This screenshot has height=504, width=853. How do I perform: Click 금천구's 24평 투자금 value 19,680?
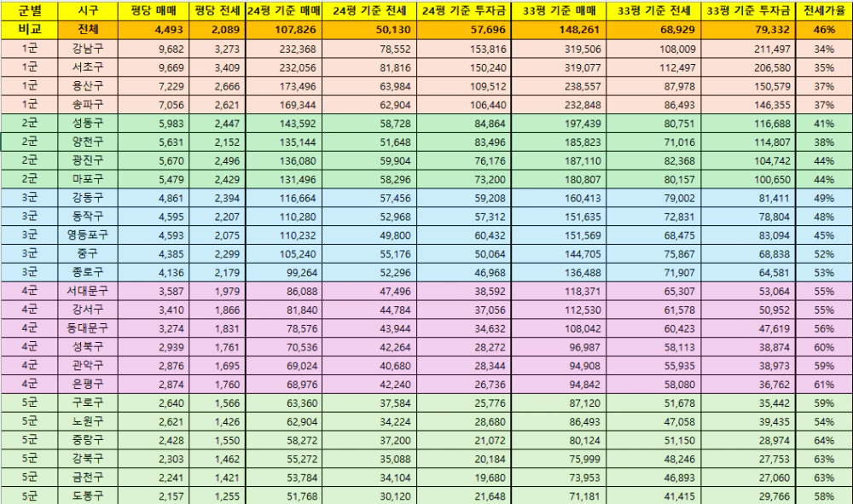pos(464,478)
